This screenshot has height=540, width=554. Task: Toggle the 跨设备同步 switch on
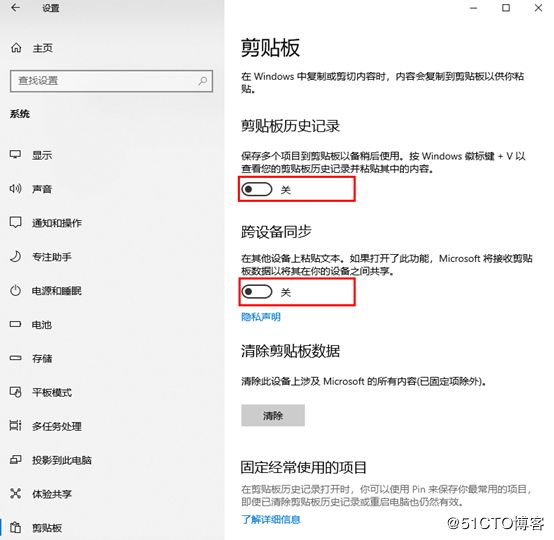(x=257, y=292)
